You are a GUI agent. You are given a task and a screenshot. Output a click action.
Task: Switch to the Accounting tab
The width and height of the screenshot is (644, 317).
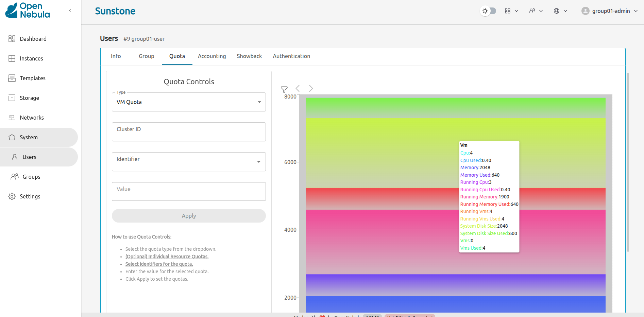pyautogui.click(x=212, y=56)
